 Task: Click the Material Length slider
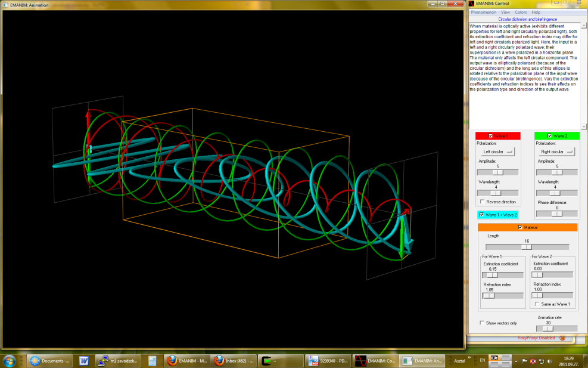pos(527,246)
